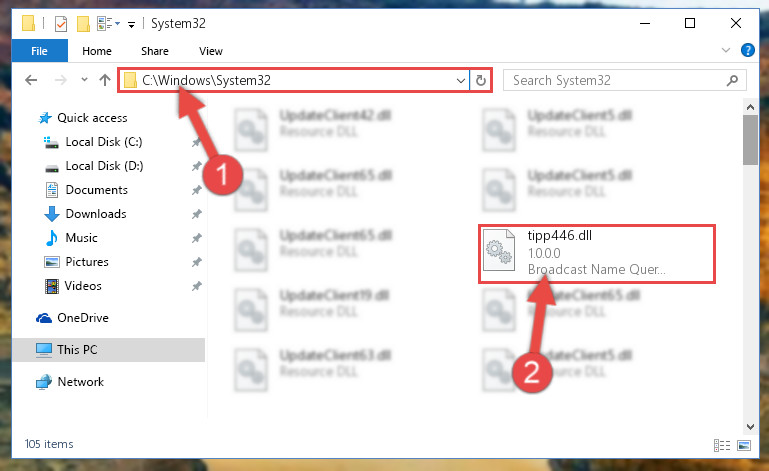769x471 pixels.
Task: Click the Properties checkmark quick access icon
Action: [61, 24]
